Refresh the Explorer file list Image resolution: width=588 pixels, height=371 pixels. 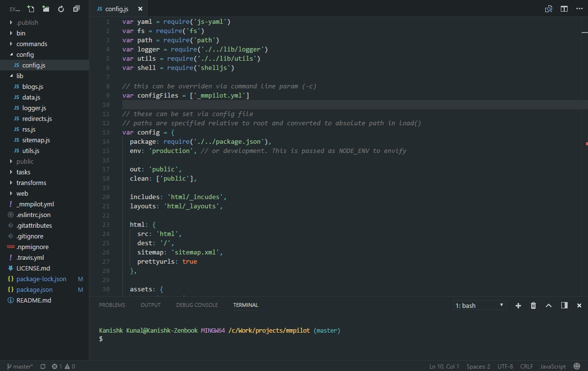tap(60, 8)
